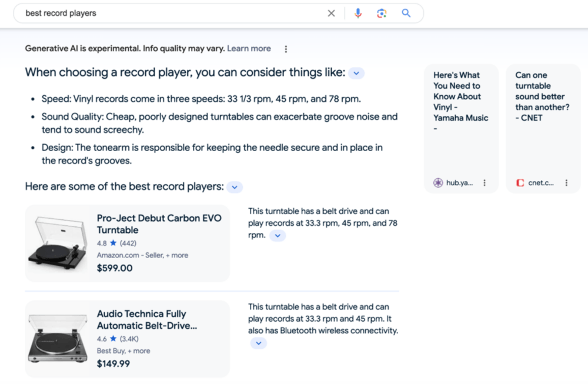The image size is (588, 384).
Task: Click the microphone icon for voice search
Action: coord(359,13)
